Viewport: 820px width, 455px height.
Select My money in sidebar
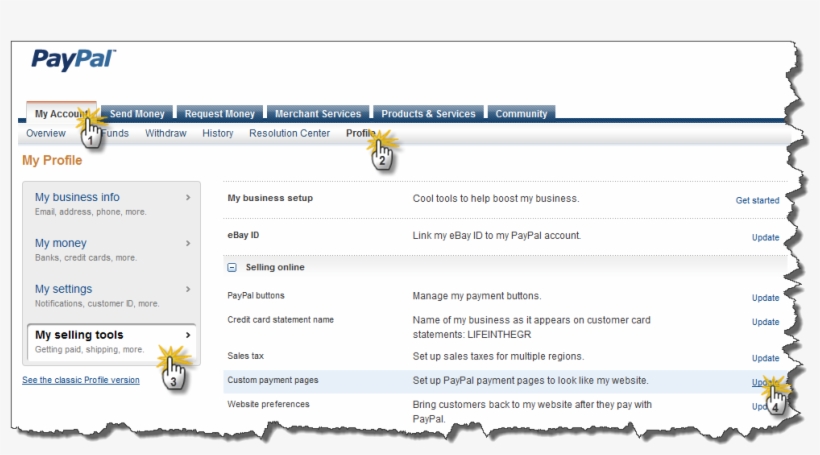pos(61,243)
